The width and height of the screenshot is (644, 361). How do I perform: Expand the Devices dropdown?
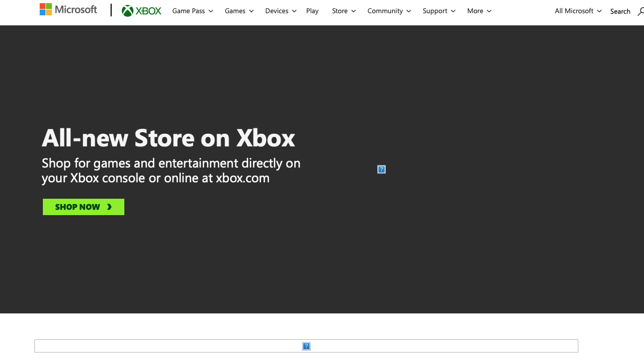pos(294,11)
